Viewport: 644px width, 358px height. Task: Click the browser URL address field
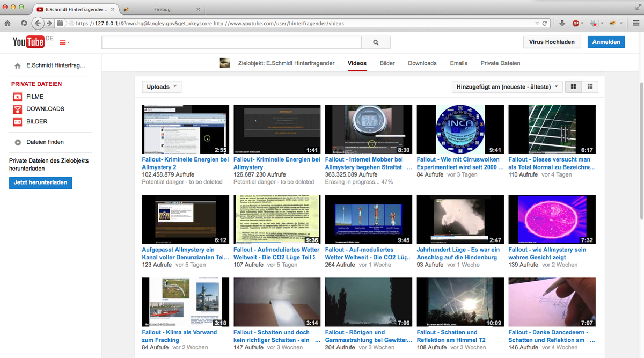(303, 24)
